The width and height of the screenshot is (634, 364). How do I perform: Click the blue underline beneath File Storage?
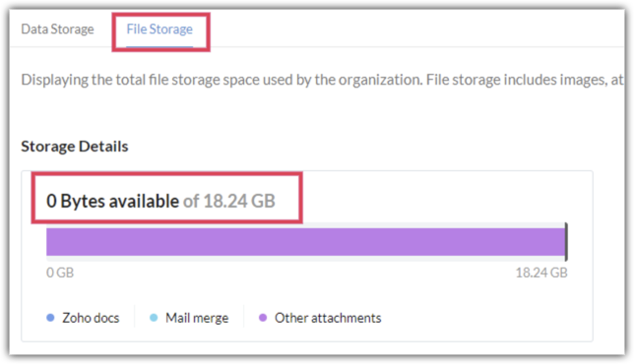pos(159,47)
